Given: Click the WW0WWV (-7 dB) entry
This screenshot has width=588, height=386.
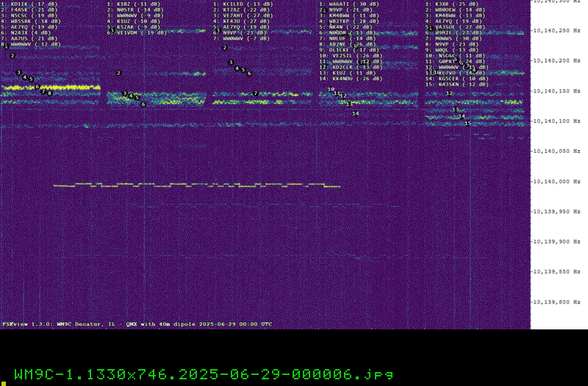Looking at the screenshot, I should [242, 38].
